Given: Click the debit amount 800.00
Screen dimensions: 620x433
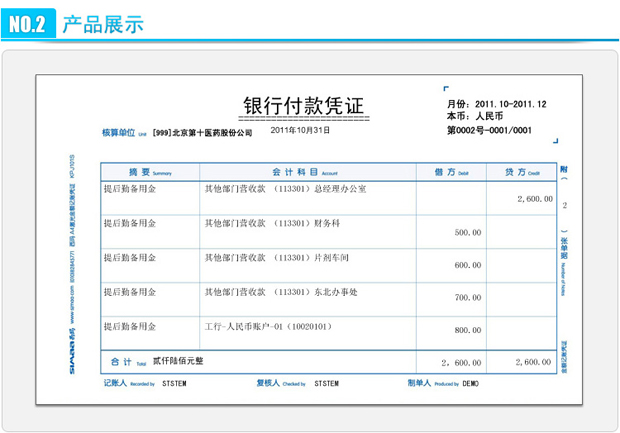Looking at the screenshot, I should coord(468,330).
